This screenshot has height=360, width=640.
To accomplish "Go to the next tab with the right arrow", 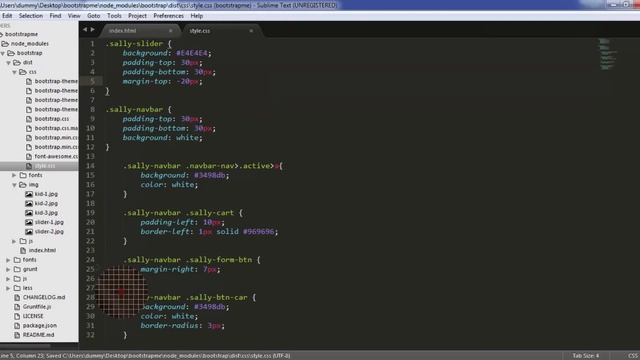I will point(93,29).
